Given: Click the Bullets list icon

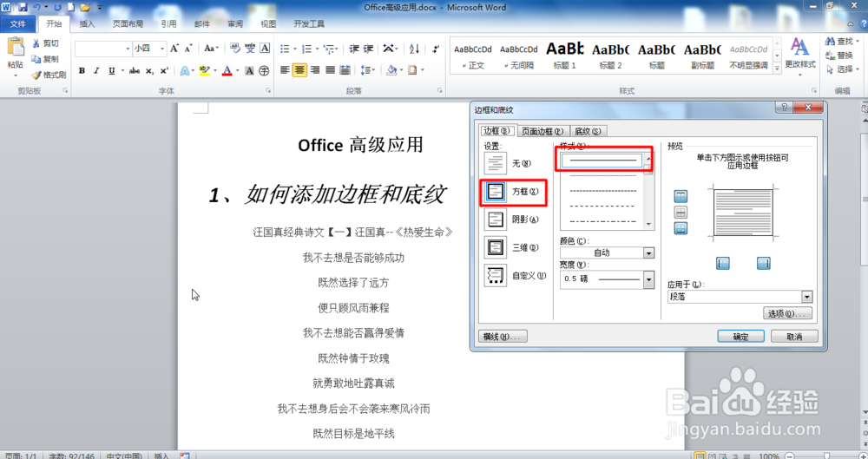Looking at the screenshot, I should 285,49.
